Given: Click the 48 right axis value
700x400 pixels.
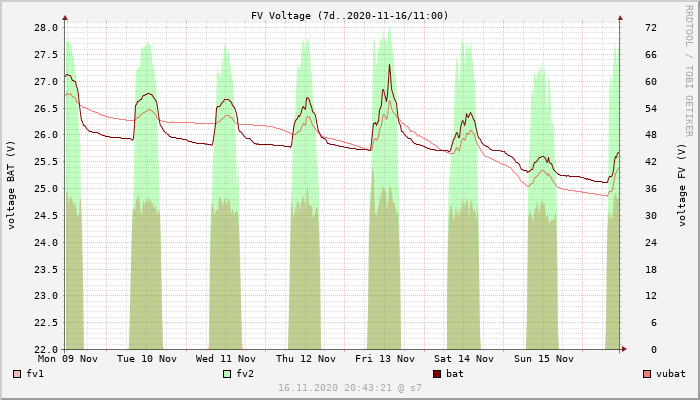Looking at the screenshot, I should click(x=651, y=134).
